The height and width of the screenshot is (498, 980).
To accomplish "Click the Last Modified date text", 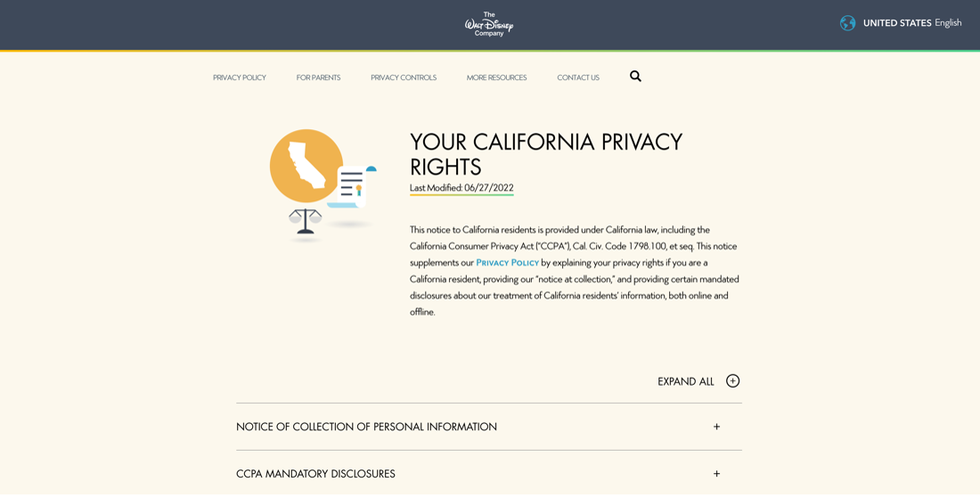I will point(461,188).
